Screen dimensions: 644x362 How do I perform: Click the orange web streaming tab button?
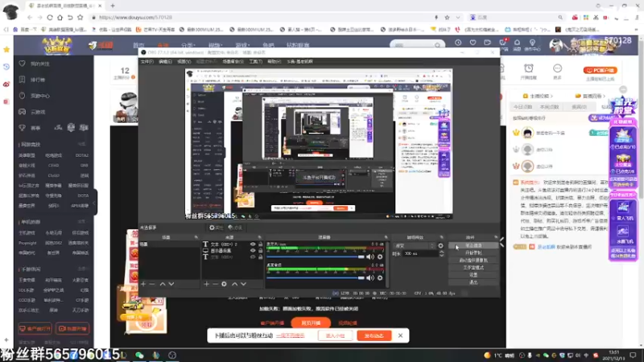[311, 323]
